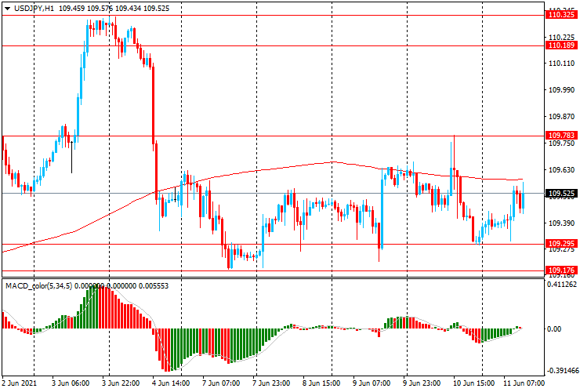
Task: Select the 9 Jun 07:00 time label
Action: [372, 383]
